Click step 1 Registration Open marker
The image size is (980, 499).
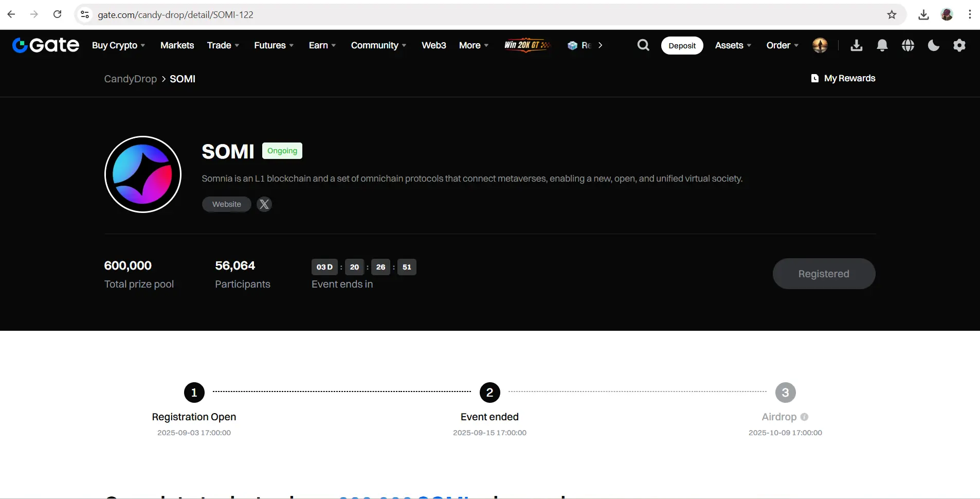[x=194, y=393]
